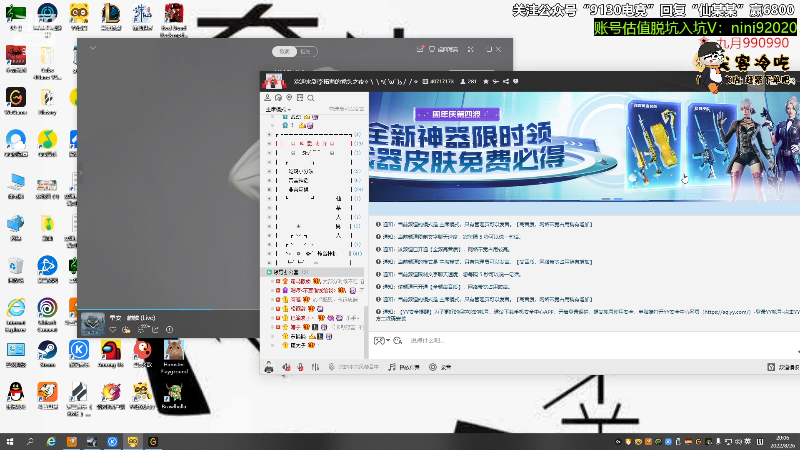Toggle the microphone mute button in YY bottom bar
This screenshot has height=450, width=800.
301,367
